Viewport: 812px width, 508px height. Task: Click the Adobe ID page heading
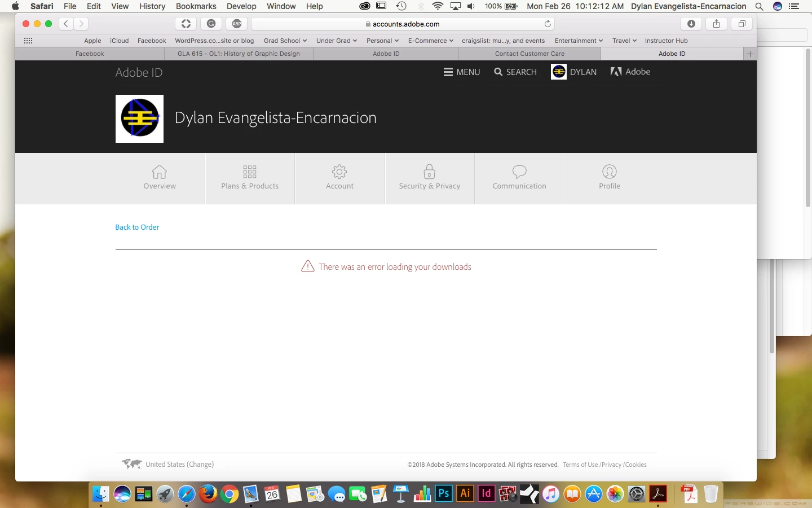coord(139,72)
